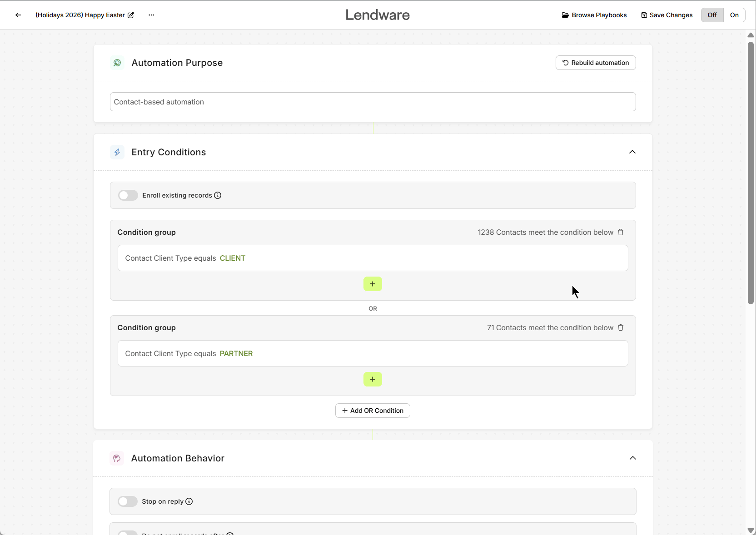Click the edit automation name pencil icon
Image resolution: width=756 pixels, height=535 pixels.
pyautogui.click(x=131, y=15)
